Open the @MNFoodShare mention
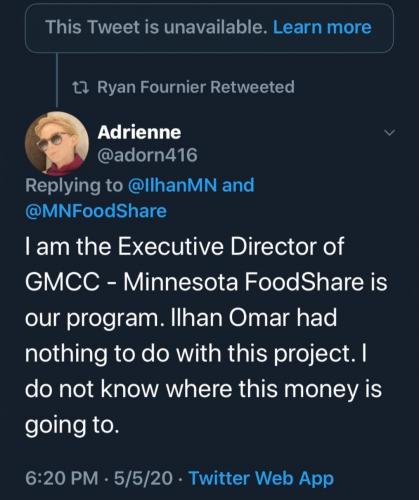This screenshot has width=419, height=500. point(96,211)
